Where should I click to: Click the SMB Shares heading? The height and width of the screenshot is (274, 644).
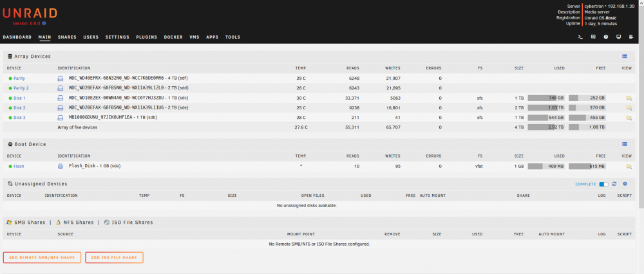coord(30,223)
